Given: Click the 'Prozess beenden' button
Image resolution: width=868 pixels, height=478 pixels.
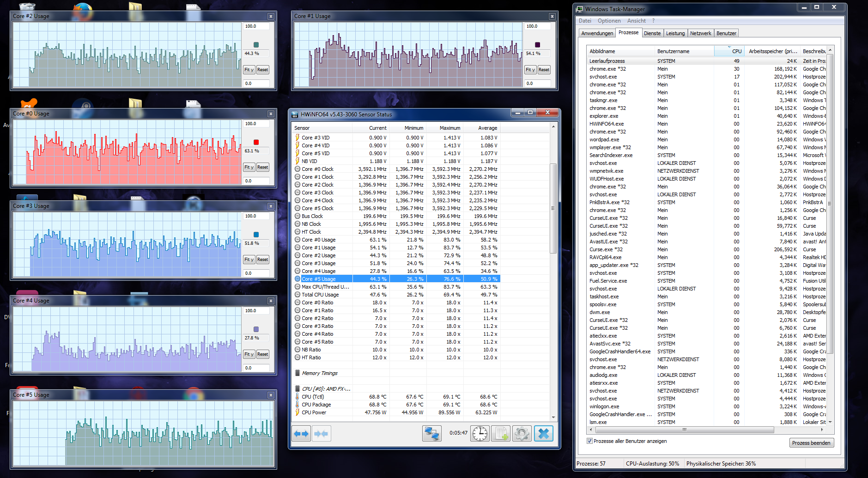Looking at the screenshot, I should click(811, 443).
